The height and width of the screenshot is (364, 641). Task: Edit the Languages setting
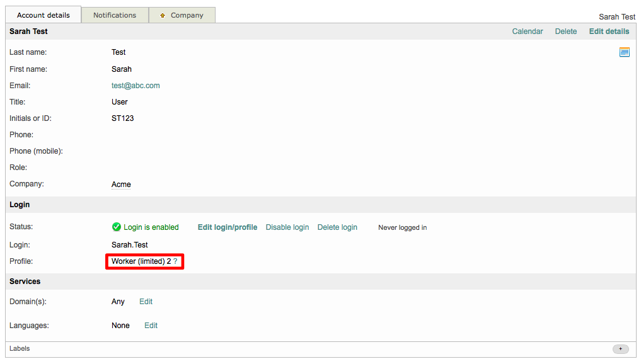tap(151, 326)
